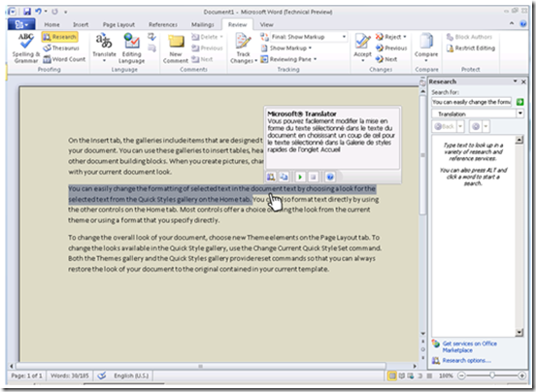Insert a New Comment
The height and width of the screenshot is (392, 536).
coord(176,49)
